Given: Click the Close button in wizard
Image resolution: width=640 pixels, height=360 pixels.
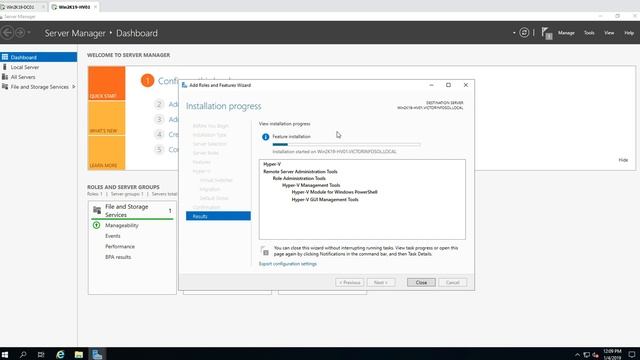Looking at the screenshot, I should 421,282.
